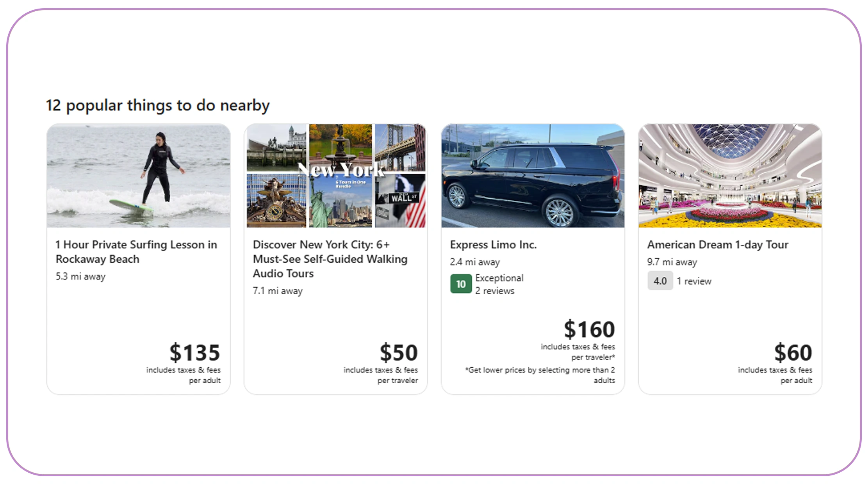Image resolution: width=868 pixels, height=484 pixels.
Task: Click the $135 surfing lesson price
Action: [194, 352]
